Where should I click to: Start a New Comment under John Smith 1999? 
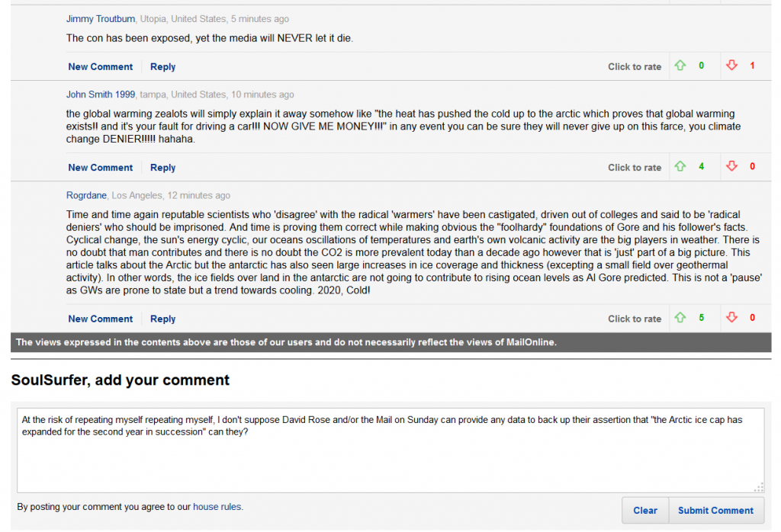101,168
